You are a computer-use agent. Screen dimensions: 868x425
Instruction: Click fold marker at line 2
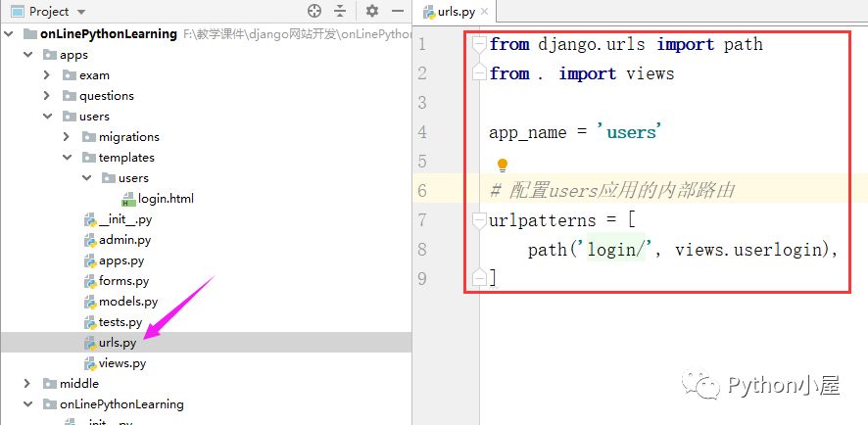pyautogui.click(x=479, y=72)
